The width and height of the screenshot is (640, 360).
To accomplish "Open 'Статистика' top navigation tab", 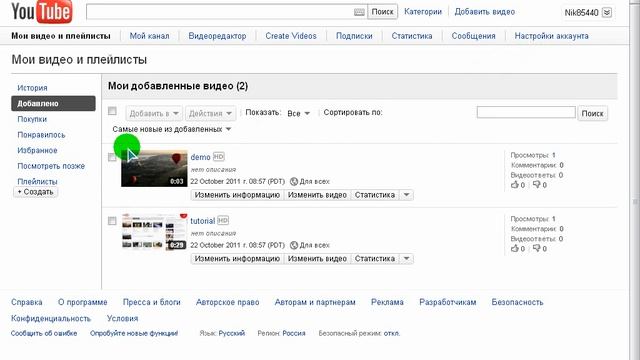I will click(412, 36).
